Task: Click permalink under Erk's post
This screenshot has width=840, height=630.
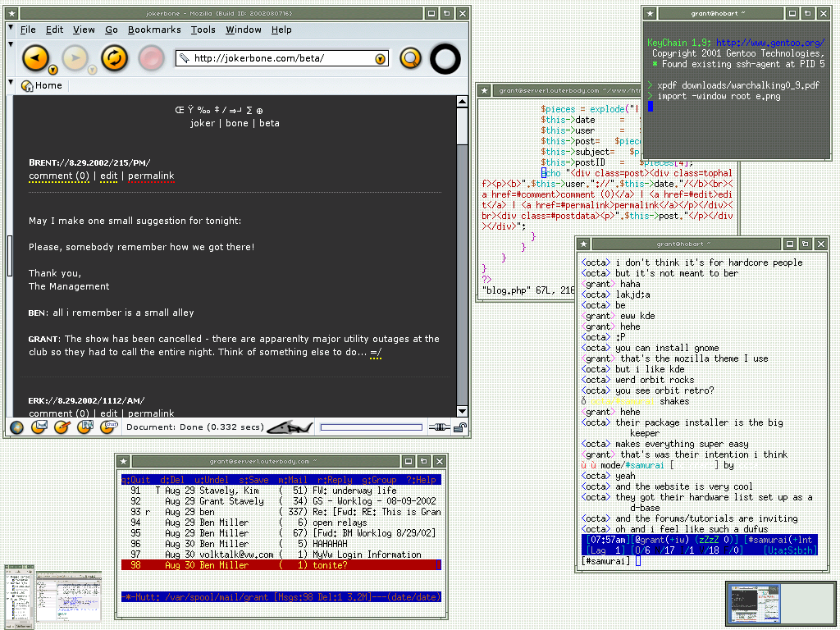Action: [151, 413]
